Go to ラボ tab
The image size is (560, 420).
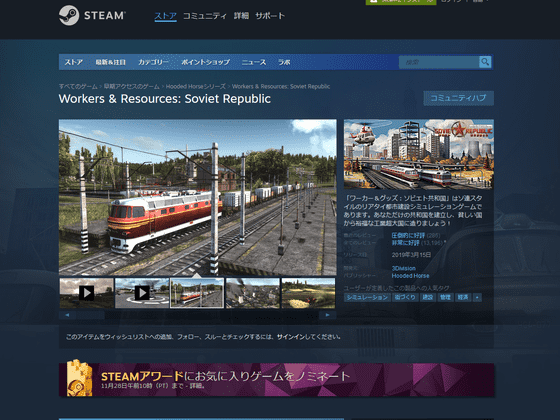click(x=284, y=62)
